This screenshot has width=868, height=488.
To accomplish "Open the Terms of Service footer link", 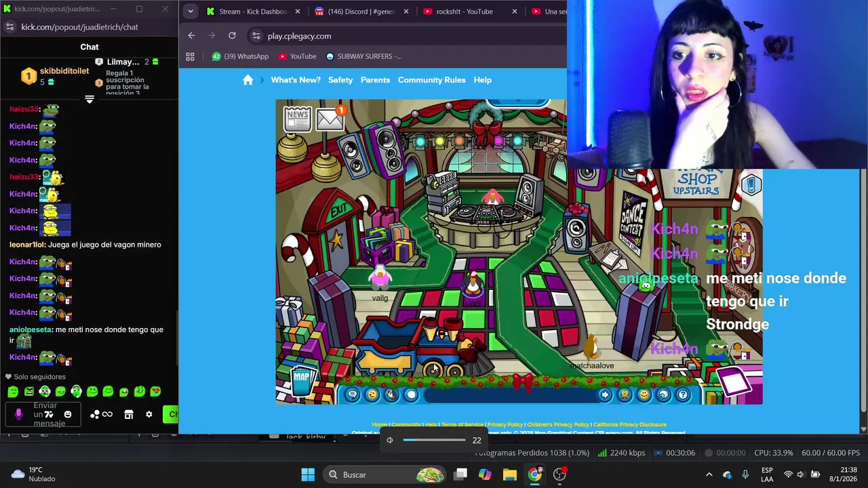I will 462,424.
